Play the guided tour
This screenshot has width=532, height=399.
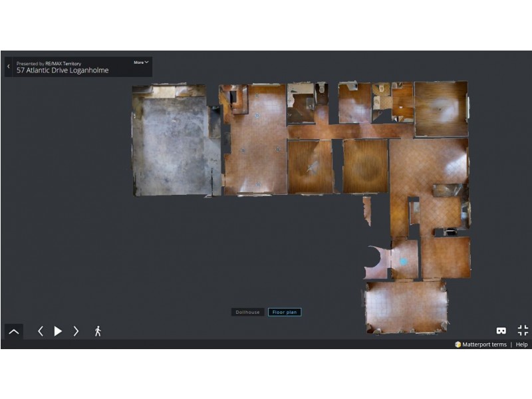pyautogui.click(x=58, y=331)
